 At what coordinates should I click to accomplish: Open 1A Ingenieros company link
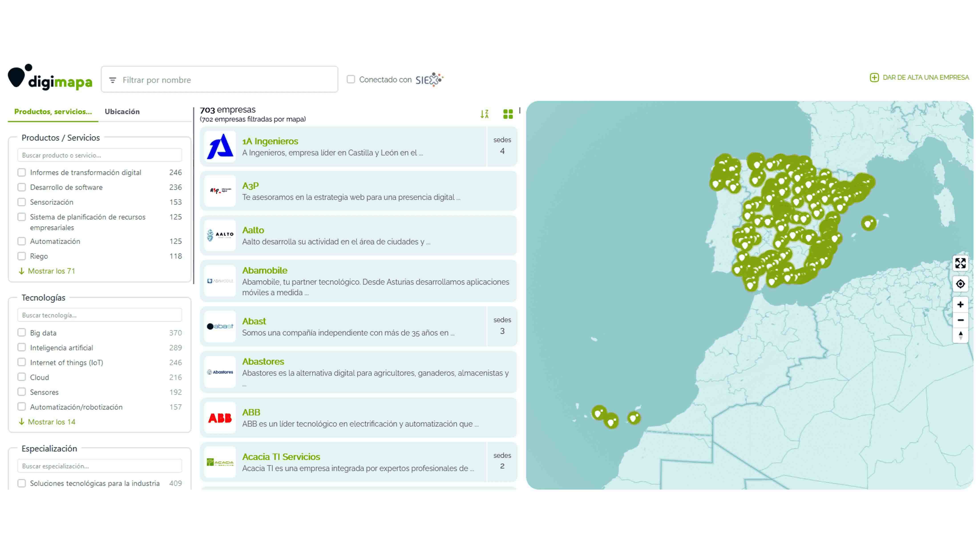point(270,141)
